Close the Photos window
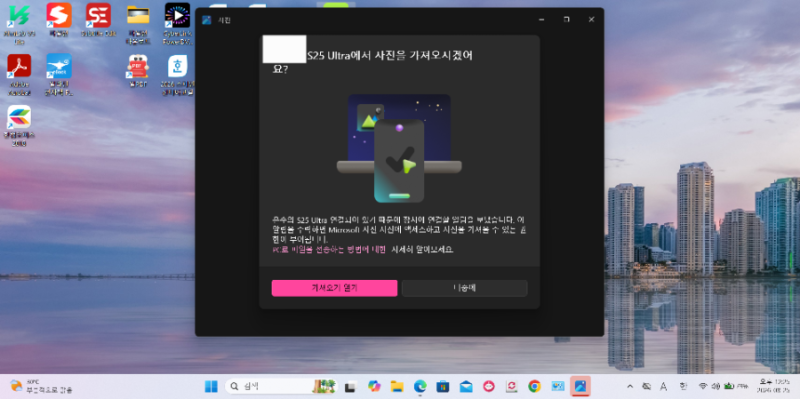 pyautogui.click(x=591, y=19)
